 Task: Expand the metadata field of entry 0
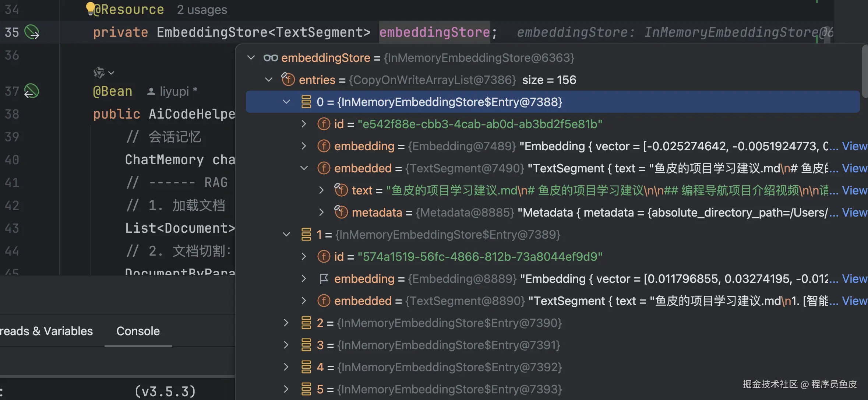tap(321, 213)
